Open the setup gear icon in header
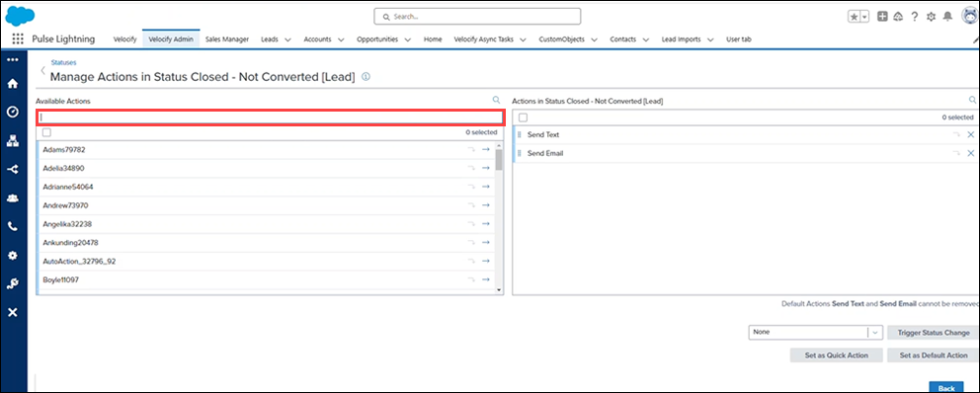Image resolution: width=980 pixels, height=393 pixels. tap(932, 17)
